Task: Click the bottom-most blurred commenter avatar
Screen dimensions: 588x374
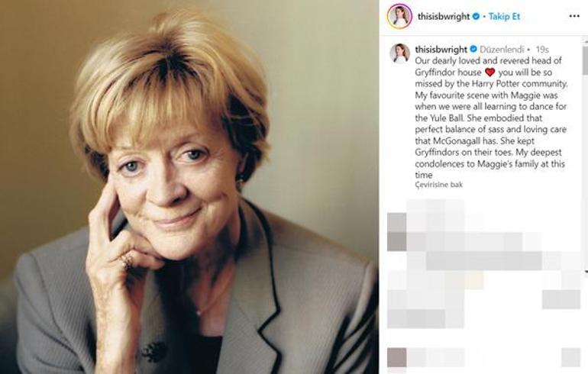Action: coord(397,357)
